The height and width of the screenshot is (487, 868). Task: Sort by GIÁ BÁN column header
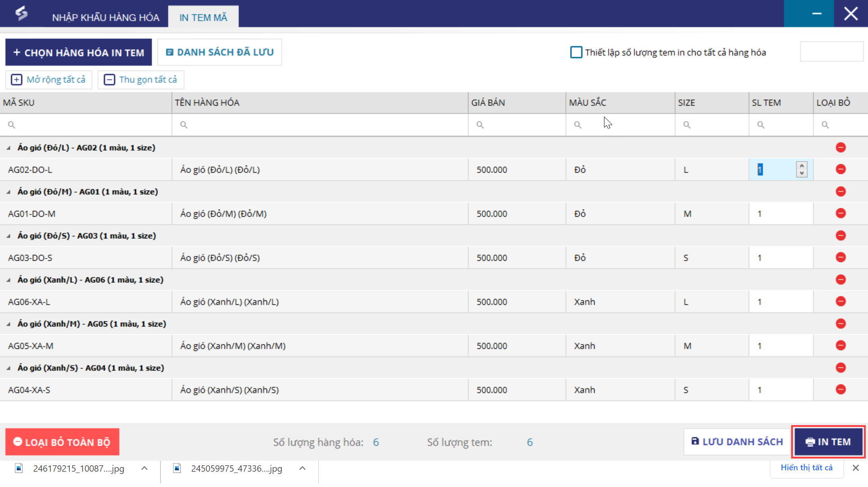tap(517, 103)
